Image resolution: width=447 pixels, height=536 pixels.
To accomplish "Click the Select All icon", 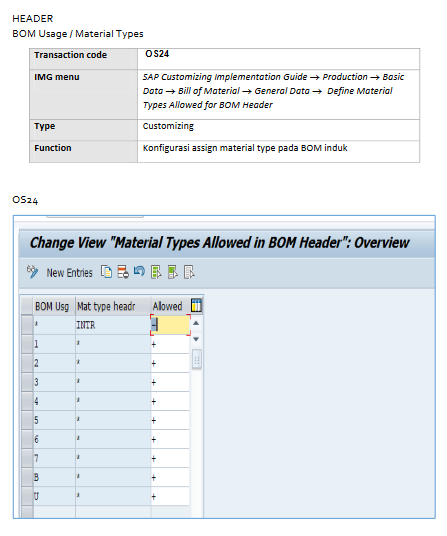I will point(156,272).
